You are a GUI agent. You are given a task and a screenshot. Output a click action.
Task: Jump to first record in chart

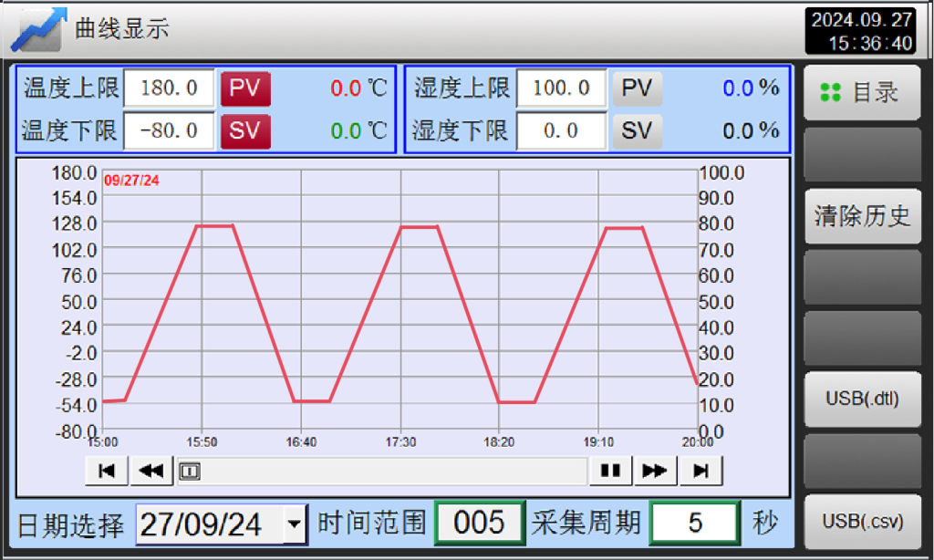(x=107, y=471)
